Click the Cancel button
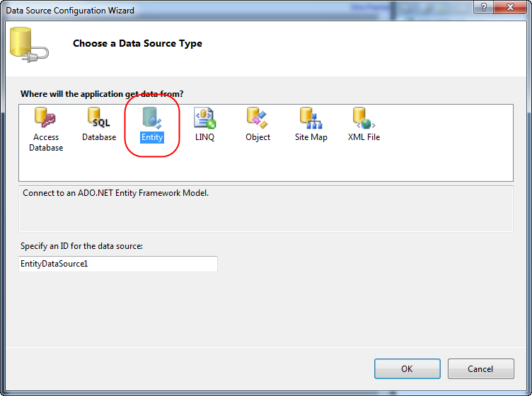Image resolution: width=532 pixels, height=396 pixels. (480, 368)
